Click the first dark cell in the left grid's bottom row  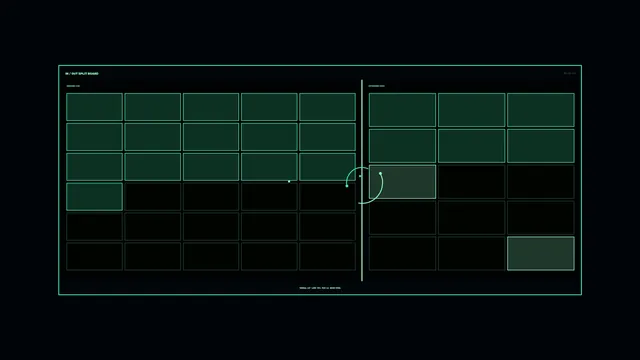click(94, 256)
